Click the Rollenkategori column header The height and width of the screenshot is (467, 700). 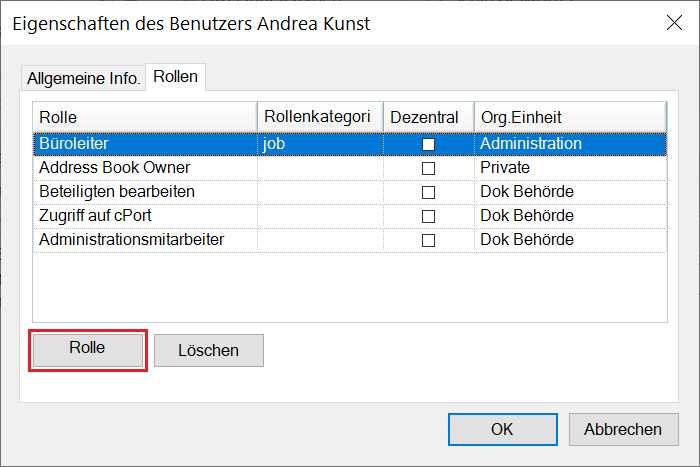tap(320, 118)
